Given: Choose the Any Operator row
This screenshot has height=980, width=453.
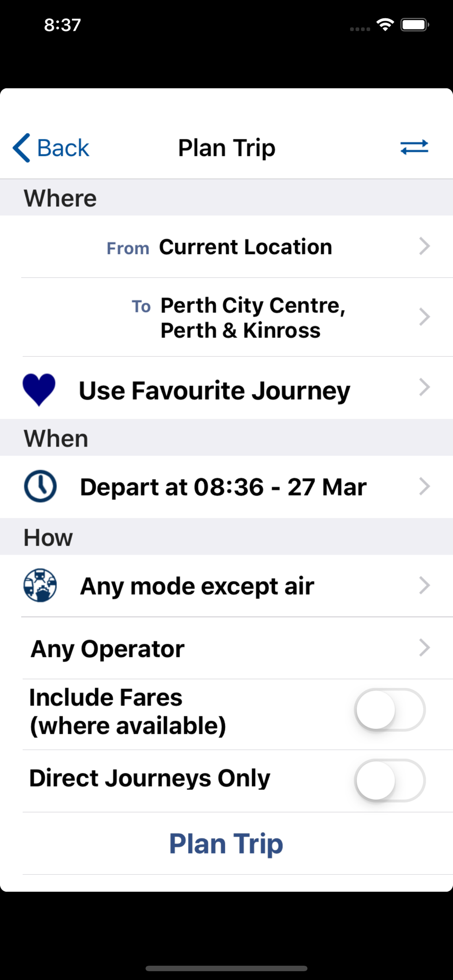Looking at the screenshot, I should pyautogui.click(x=226, y=648).
